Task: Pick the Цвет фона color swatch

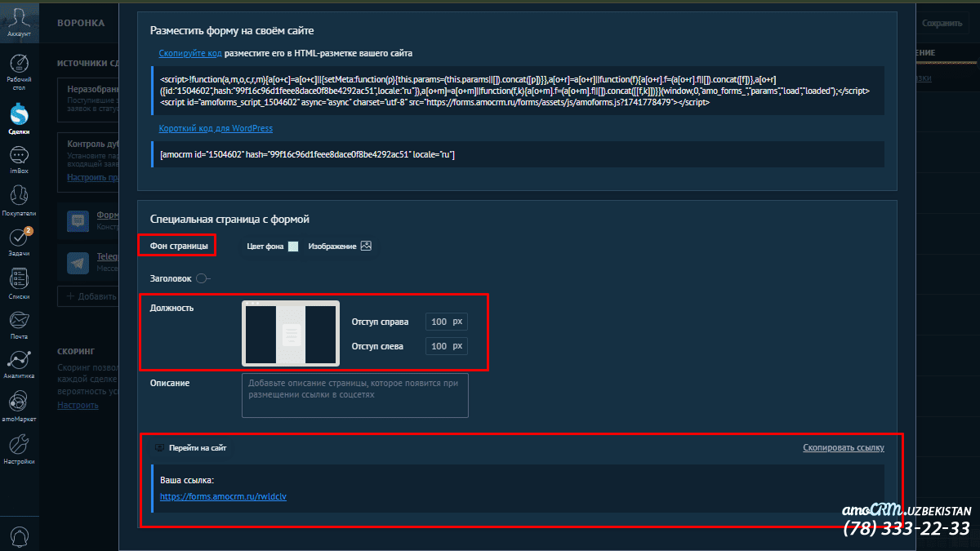Action: point(293,246)
